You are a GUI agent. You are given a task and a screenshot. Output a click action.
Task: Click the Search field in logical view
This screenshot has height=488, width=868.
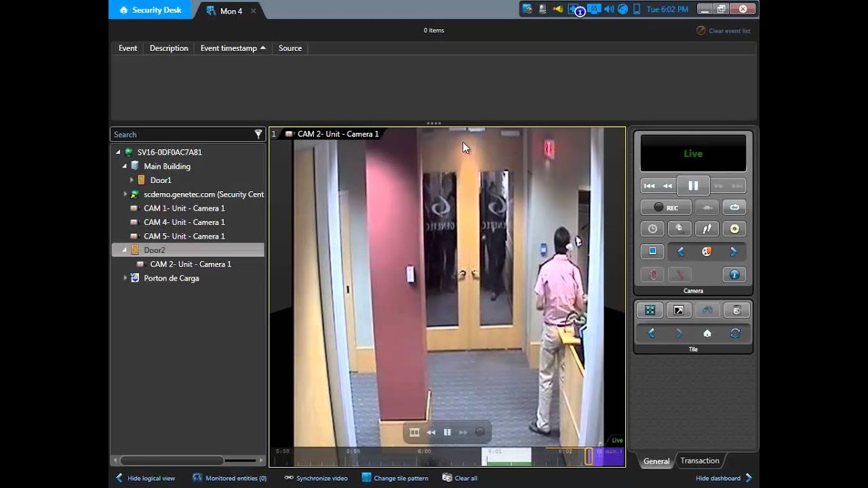(182, 134)
